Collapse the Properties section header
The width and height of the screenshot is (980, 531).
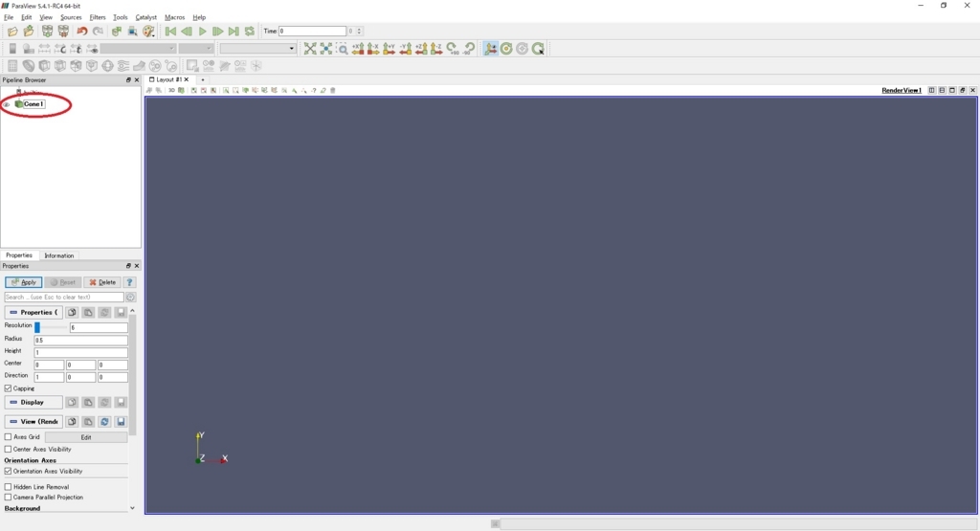pyautogui.click(x=33, y=312)
